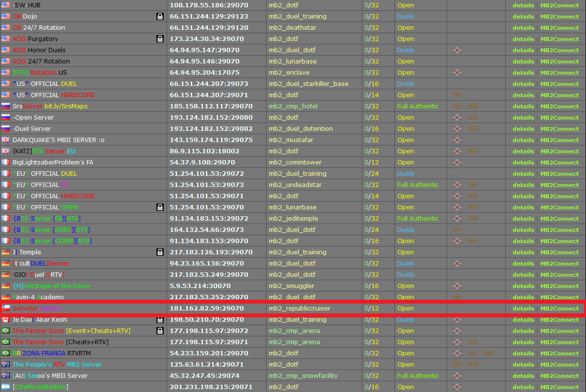Click MB2Connect for -EW-HUB server
Screen dimensions: 586x392
tap(559, 5)
